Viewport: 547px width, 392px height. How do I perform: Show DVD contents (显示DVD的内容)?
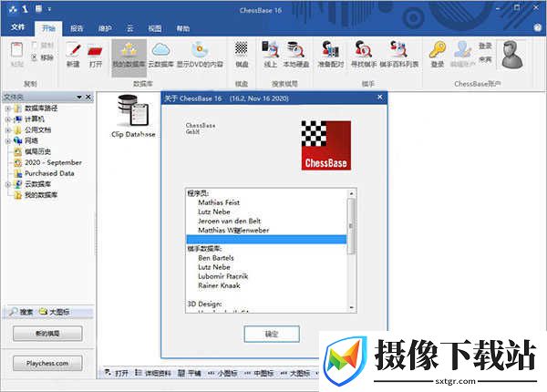tap(200, 55)
